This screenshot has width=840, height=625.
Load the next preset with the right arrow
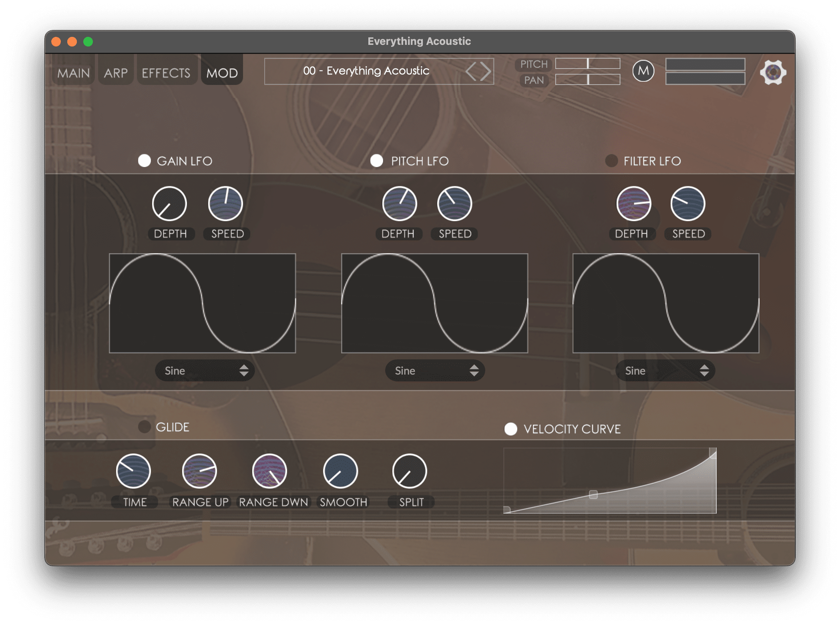[x=486, y=71]
